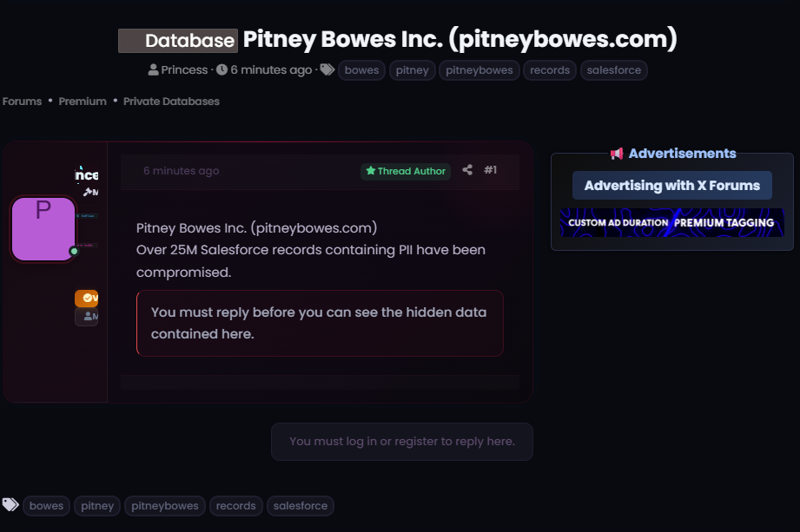The height and width of the screenshot is (532, 800).
Task: Click the green online status dot
Action: [x=74, y=251]
